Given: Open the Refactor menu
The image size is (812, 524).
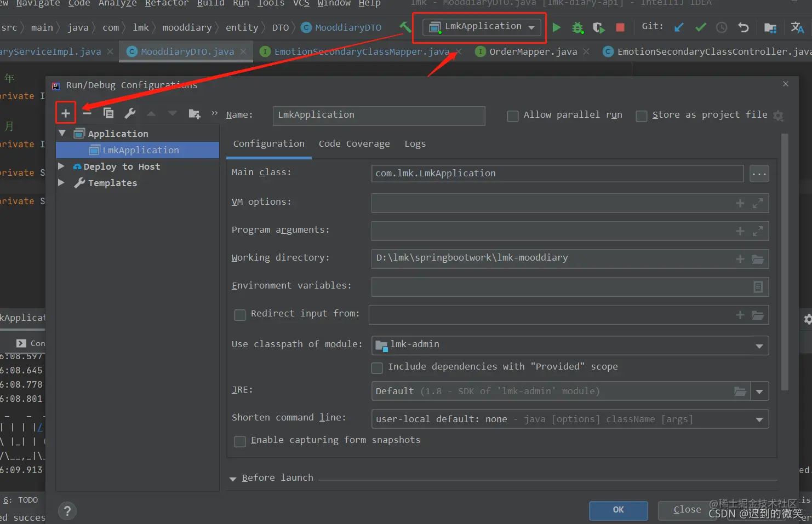Looking at the screenshot, I should [x=167, y=3].
